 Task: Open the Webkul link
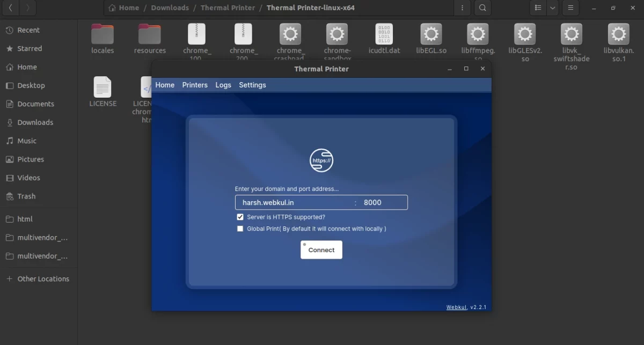[456, 307]
